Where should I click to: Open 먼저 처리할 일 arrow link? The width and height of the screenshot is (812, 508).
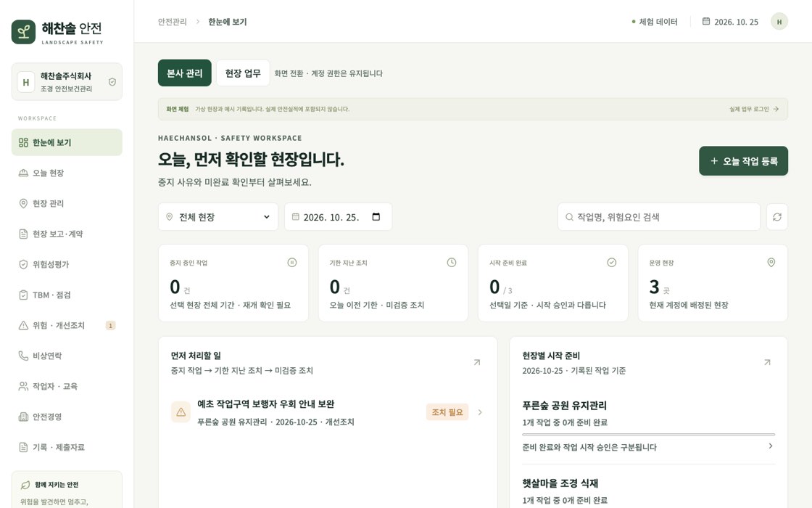pyautogui.click(x=477, y=362)
